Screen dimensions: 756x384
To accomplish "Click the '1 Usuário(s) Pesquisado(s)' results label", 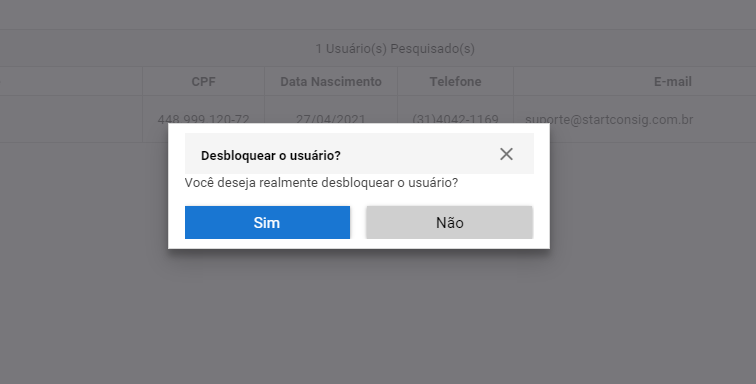I will pyautogui.click(x=395, y=49).
